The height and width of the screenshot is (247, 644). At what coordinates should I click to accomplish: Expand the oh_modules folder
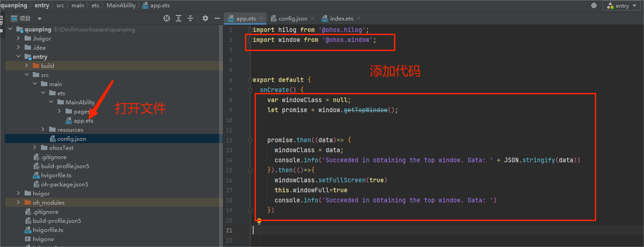(x=19, y=202)
